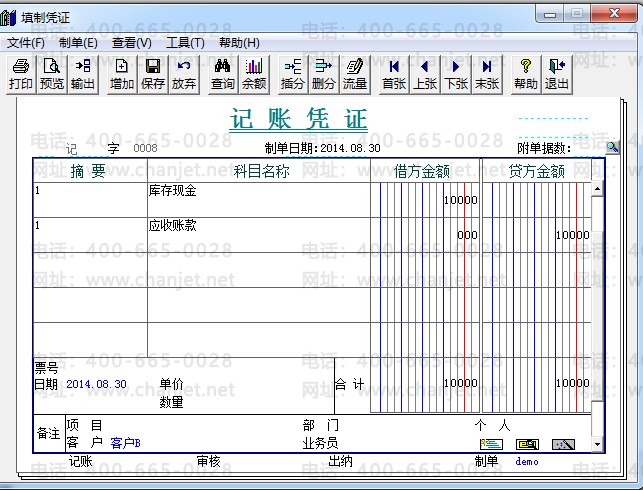This screenshot has height=490, width=643.
Task: Click the 输出 export icon
Action: pos(83,74)
